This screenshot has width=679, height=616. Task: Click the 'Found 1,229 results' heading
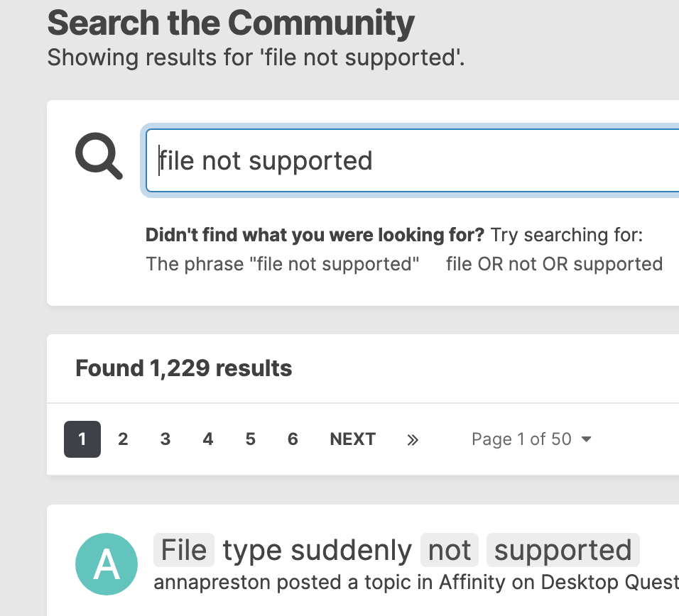(183, 368)
